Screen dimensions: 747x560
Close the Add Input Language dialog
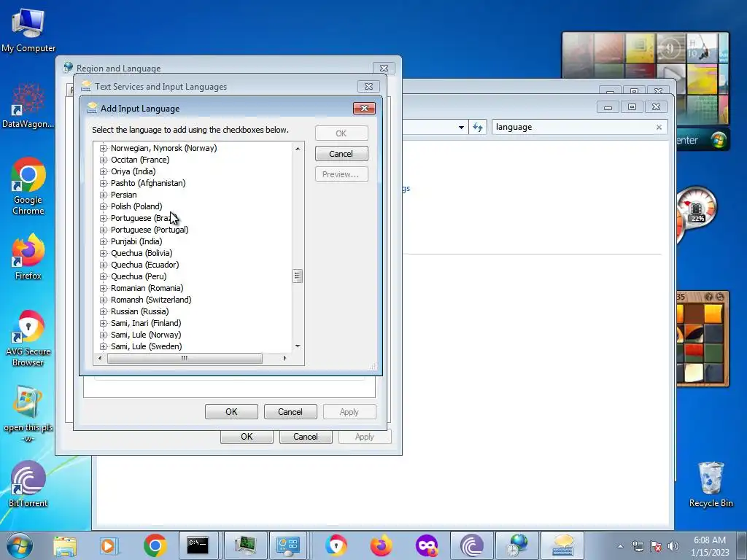tap(364, 108)
